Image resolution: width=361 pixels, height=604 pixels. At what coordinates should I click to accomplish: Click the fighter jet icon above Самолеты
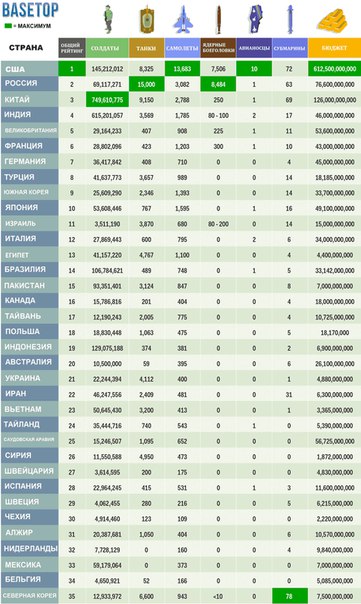pyautogui.click(x=183, y=20)
